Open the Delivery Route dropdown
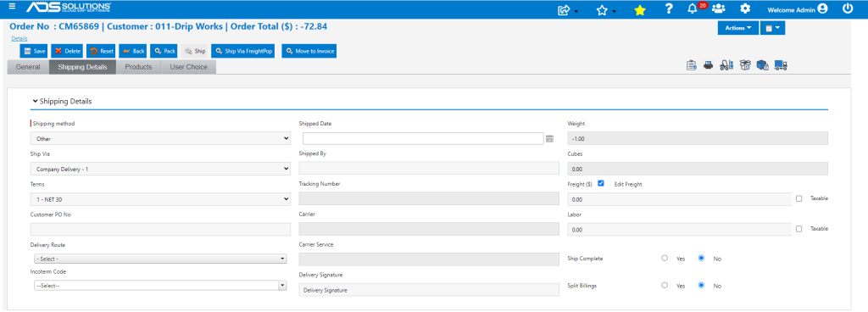868x312 pixels. tap(160, 259)
